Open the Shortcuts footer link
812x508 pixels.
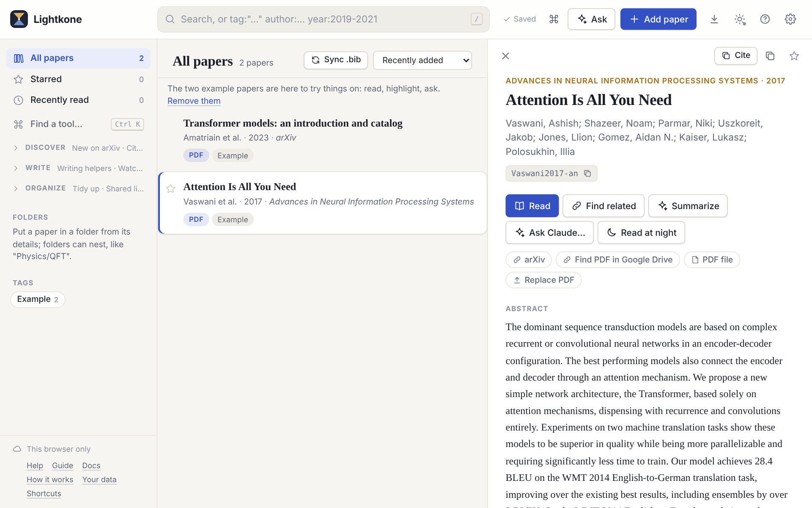pos(44,494)
